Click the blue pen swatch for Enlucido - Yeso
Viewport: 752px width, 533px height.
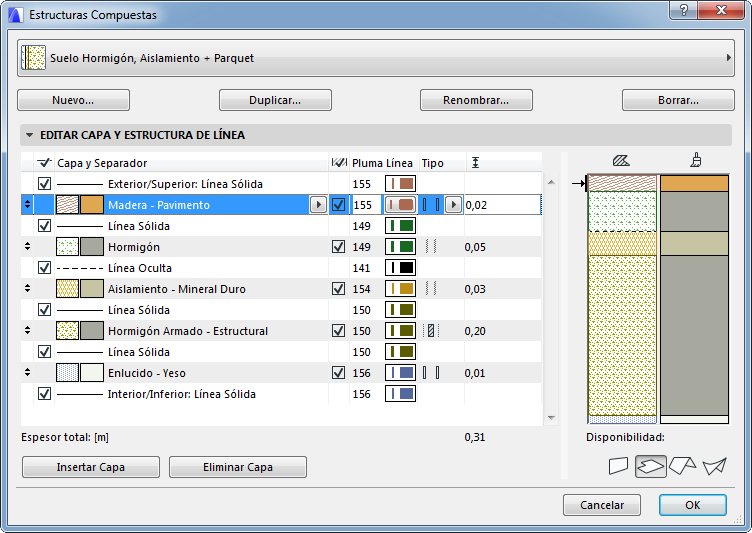pos(400,373)
